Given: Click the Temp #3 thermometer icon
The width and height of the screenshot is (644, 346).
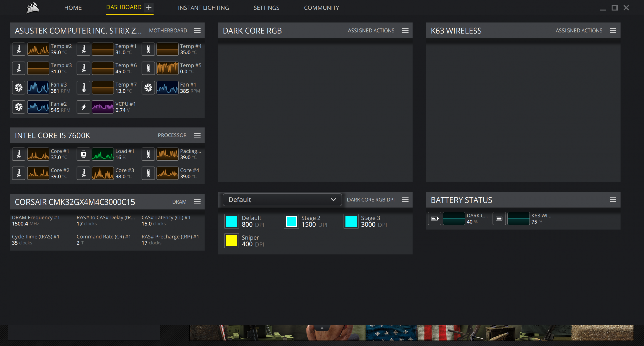Looking at the screenshot, I should 19,68.
